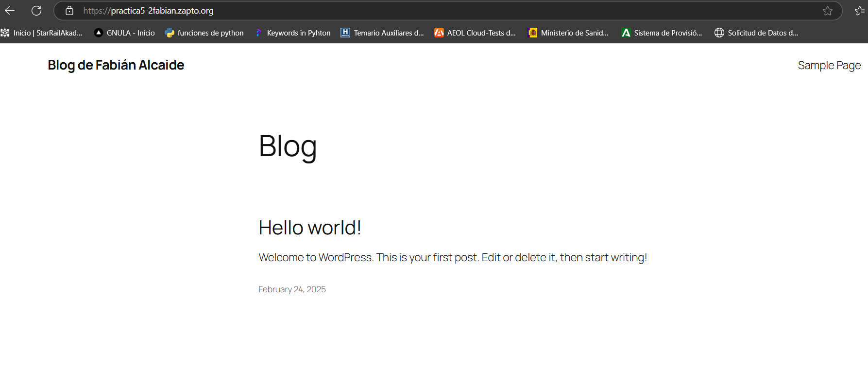The width and height of the screenshot is (868, 373).
Task: Click the Python logo bookmark icon
Action: pyautogui.click(x=170, y=33)
